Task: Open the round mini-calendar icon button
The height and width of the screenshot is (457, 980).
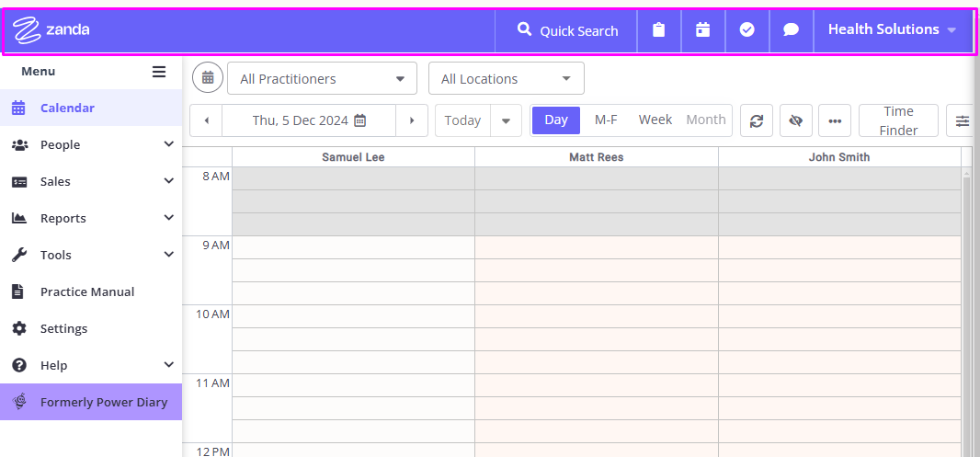Action: pyautogui.click(x=208, y=78)
